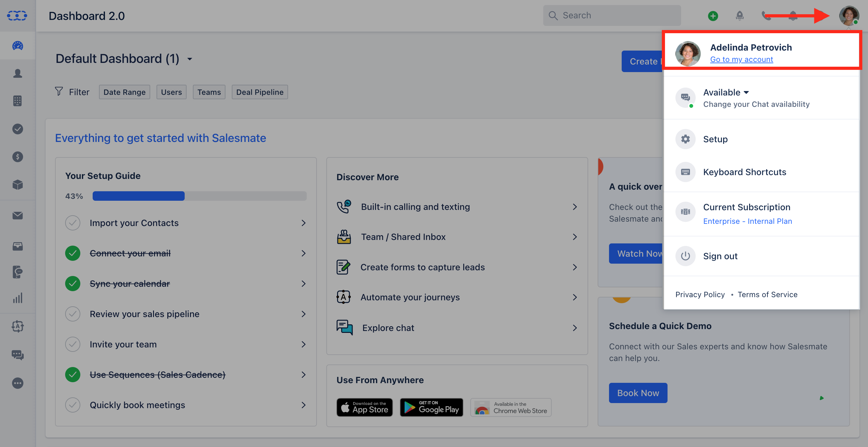Tick the Review your sales pipeline circle
Image resolution: width=868 pixels, height=447 pixels.
pyautogui.click(x=72, y=314)
